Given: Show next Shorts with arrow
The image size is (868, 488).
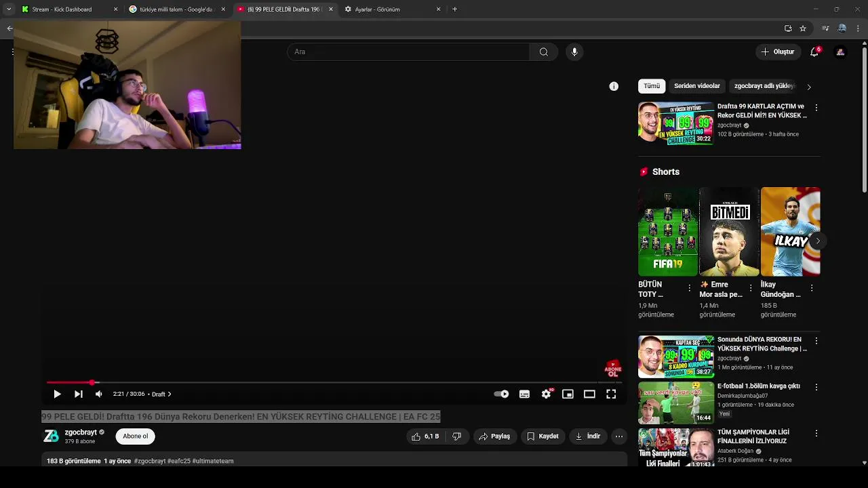Looking at the screenshot, I should (x=818, y=241).
